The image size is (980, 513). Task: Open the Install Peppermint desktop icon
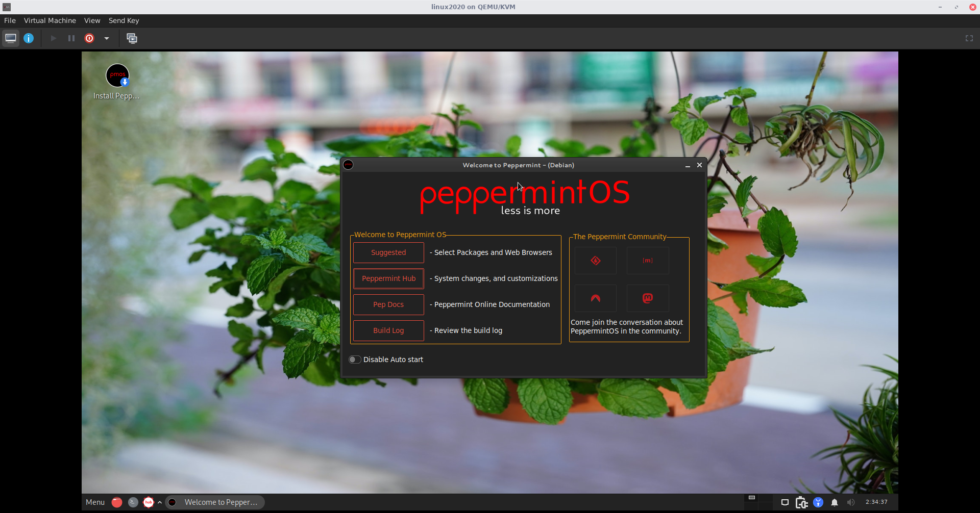[x=117, y=75]
